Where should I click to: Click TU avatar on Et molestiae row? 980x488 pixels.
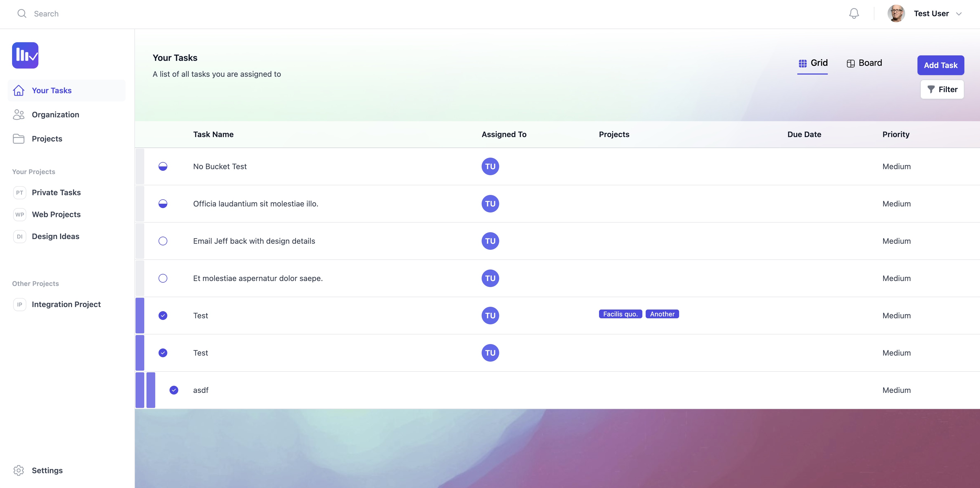coord(490,279)
